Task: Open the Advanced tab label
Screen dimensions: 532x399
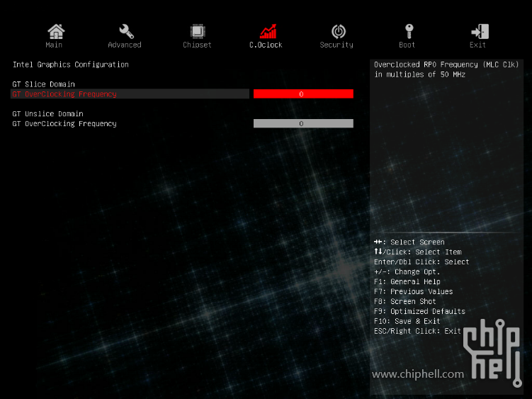Action: click(125, 45)
